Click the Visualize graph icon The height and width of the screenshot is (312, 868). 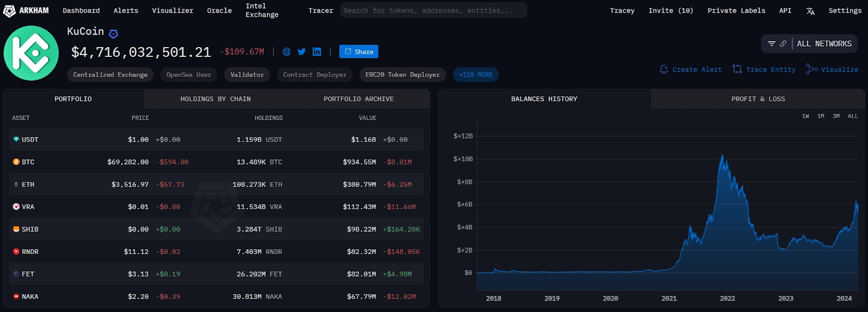[812, 69]
